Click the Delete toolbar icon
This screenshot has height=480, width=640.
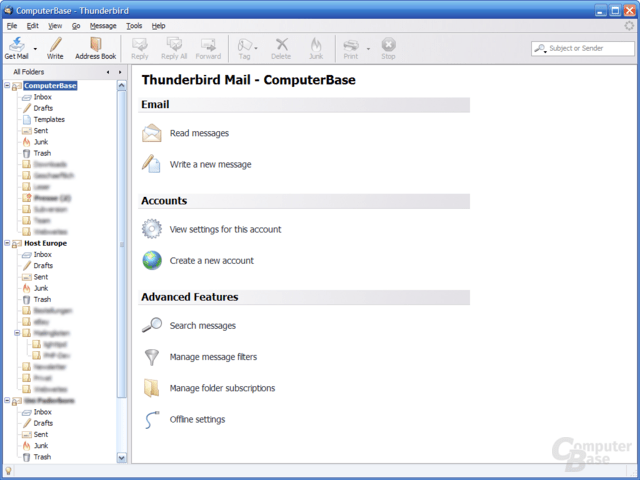(281, 44)
